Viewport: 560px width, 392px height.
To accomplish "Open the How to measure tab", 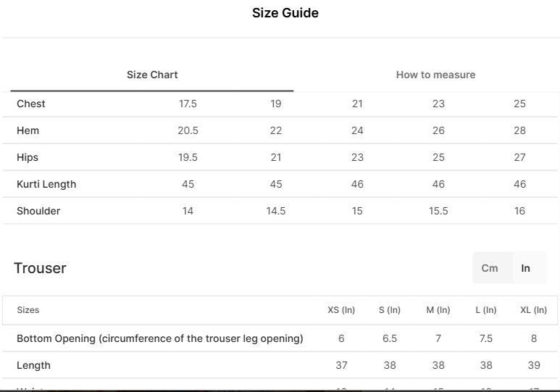I will (x=435, y=75).
